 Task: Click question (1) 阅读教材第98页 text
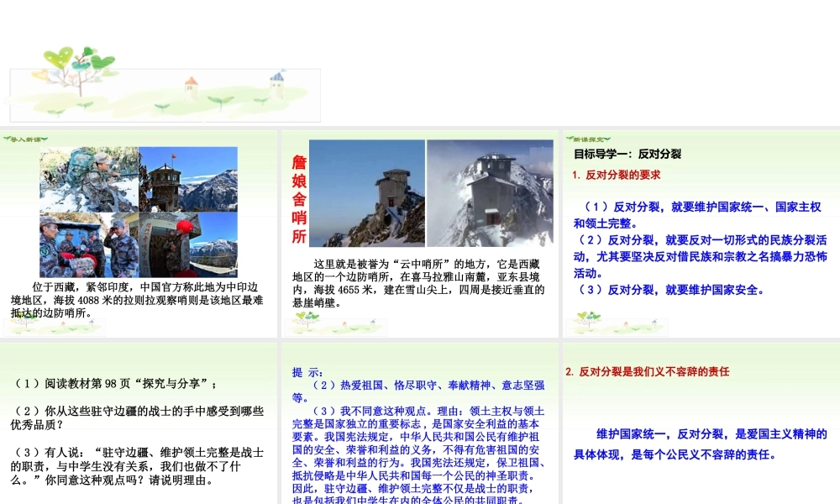tap(115, 384)
